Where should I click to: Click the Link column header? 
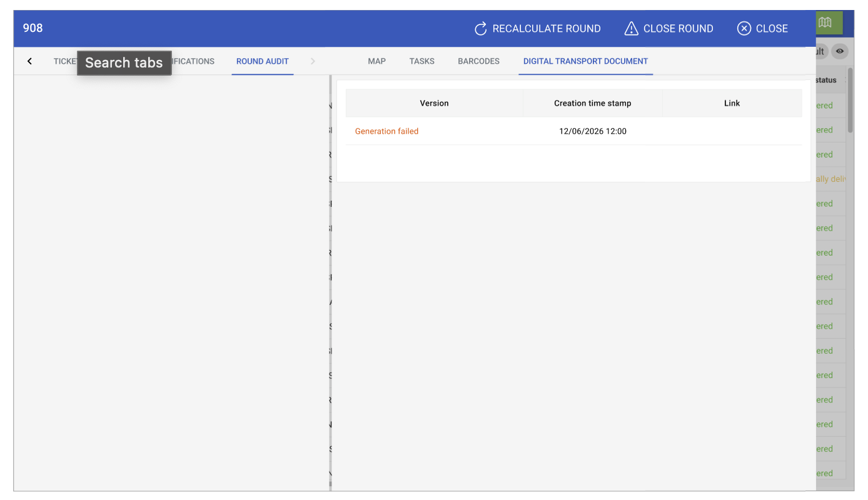click(x=732, y=103)
